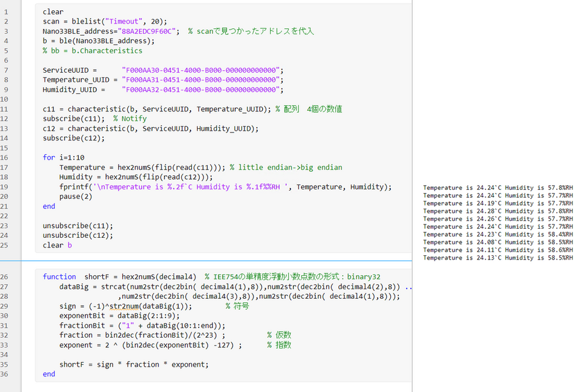The image size is (581, 392).
Task: Click the IEE754 comment on the function line
Action: 293,277
